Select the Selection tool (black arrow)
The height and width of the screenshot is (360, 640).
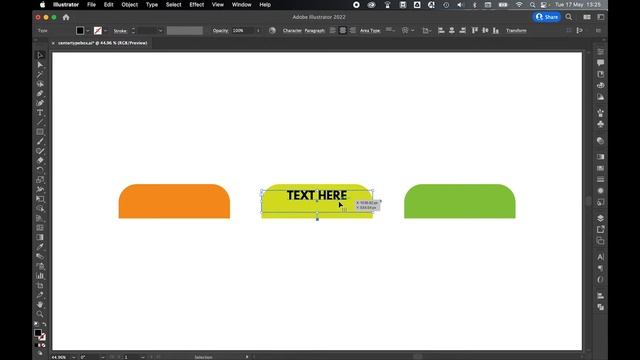(x=40, y=56)
